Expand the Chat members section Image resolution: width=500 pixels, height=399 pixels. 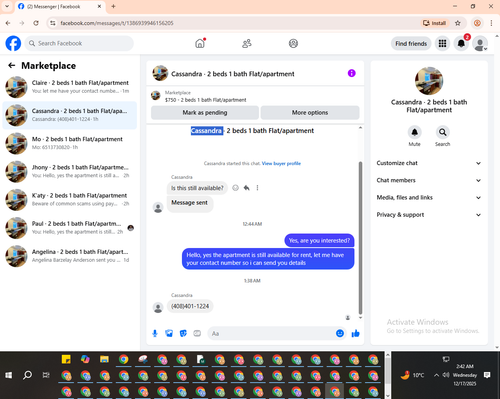[x=429, y=180]
